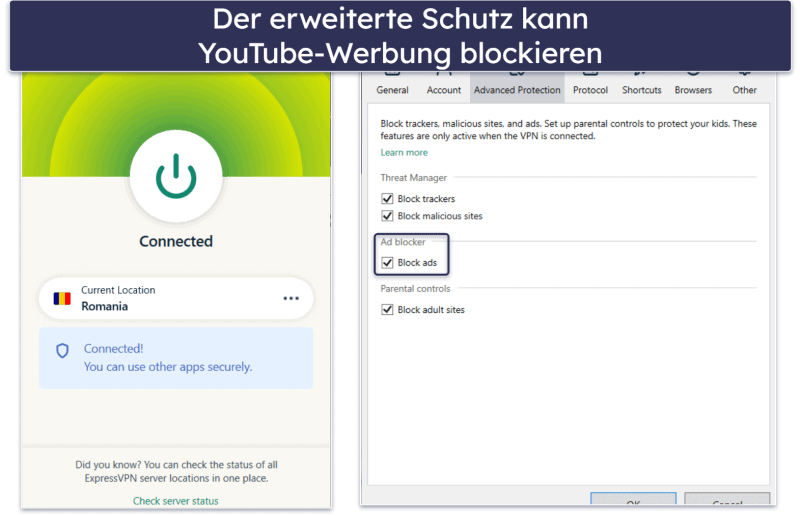800x516 pixels.
Task: Click the 'Block ads' label text
Action: pyautogui.click(x=417, y=263)
